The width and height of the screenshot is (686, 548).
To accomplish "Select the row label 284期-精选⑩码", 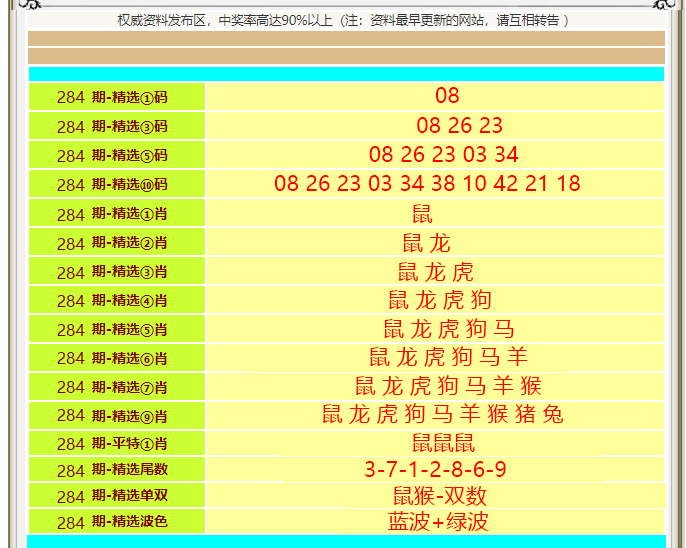I will [112, 184].
